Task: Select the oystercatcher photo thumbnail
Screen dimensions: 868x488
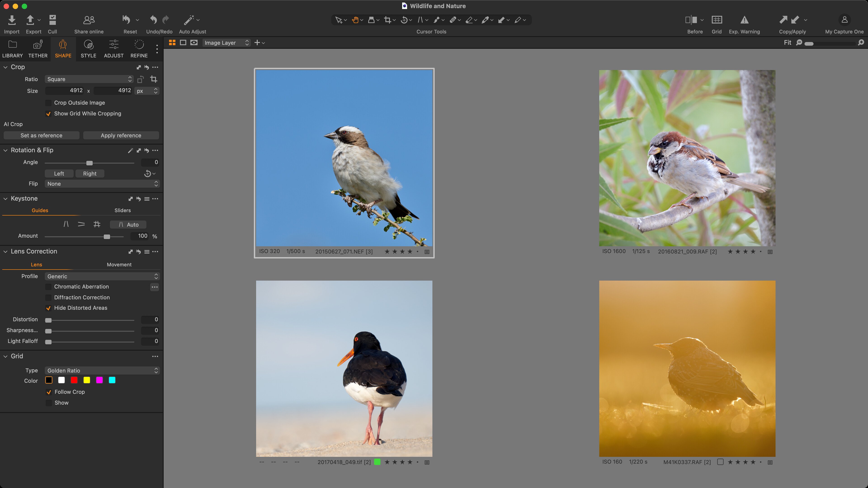Action: (344, 368)
